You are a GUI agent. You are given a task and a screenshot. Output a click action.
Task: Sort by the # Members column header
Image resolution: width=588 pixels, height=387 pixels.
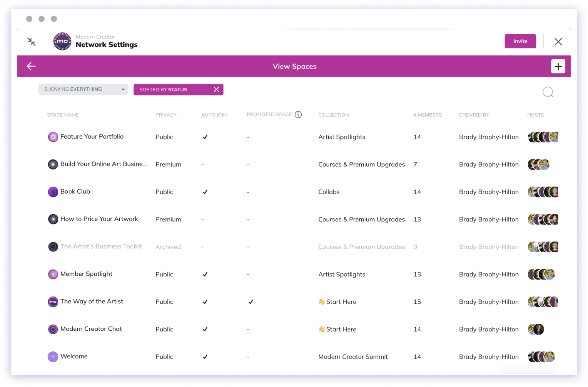[428, 115]
